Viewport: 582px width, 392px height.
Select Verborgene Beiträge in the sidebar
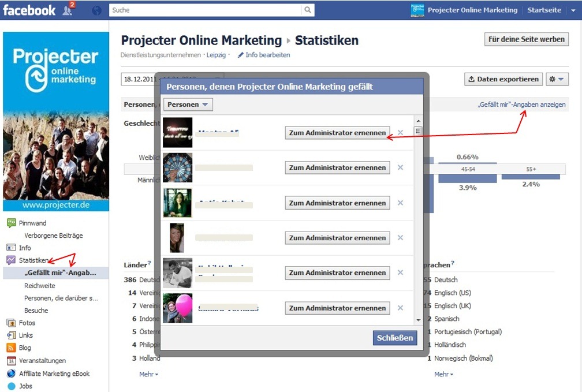54,236
